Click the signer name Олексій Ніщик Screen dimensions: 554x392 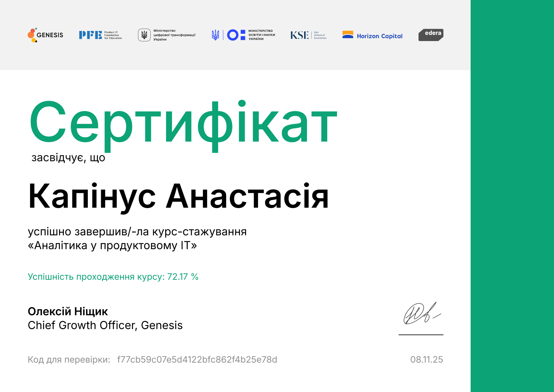68,311
